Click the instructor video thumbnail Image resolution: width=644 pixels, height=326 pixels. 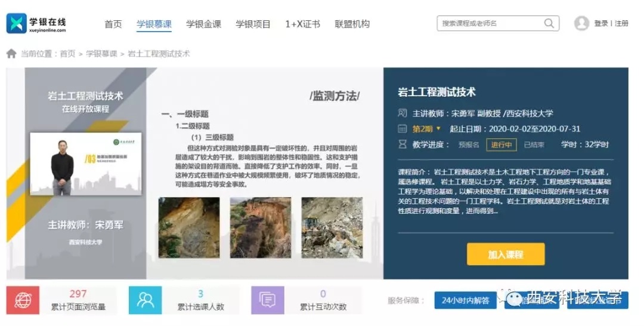pos(86,164)
